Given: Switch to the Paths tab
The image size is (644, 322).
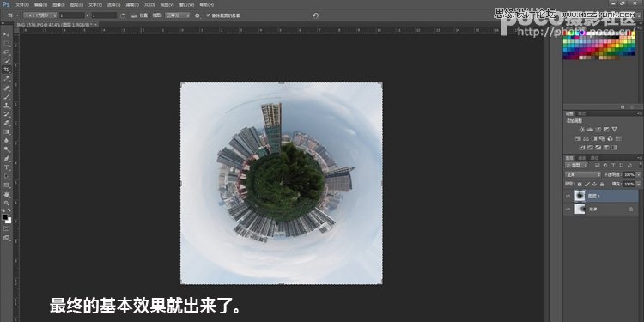Looking at the screenshot, I should tap(594, 158).
